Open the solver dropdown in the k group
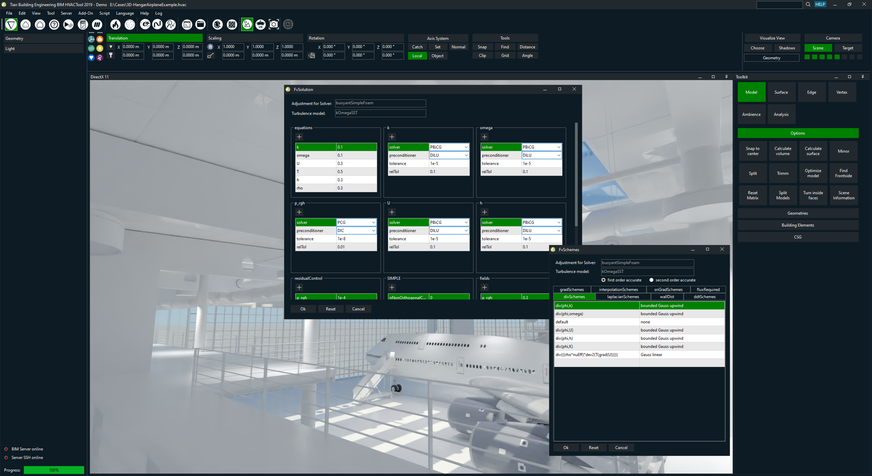Screen dimensions: 872x476 pos(464,147)
